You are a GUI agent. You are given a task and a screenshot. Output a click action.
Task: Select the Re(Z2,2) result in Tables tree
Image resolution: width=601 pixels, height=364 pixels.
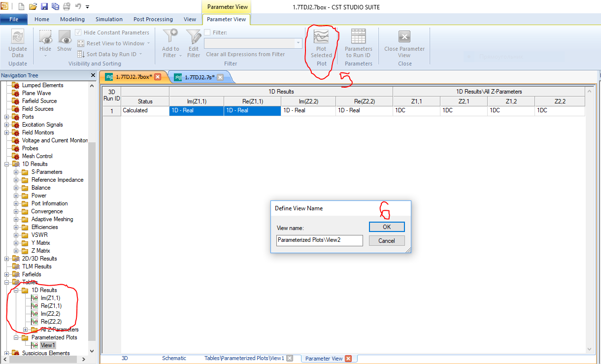51,322
